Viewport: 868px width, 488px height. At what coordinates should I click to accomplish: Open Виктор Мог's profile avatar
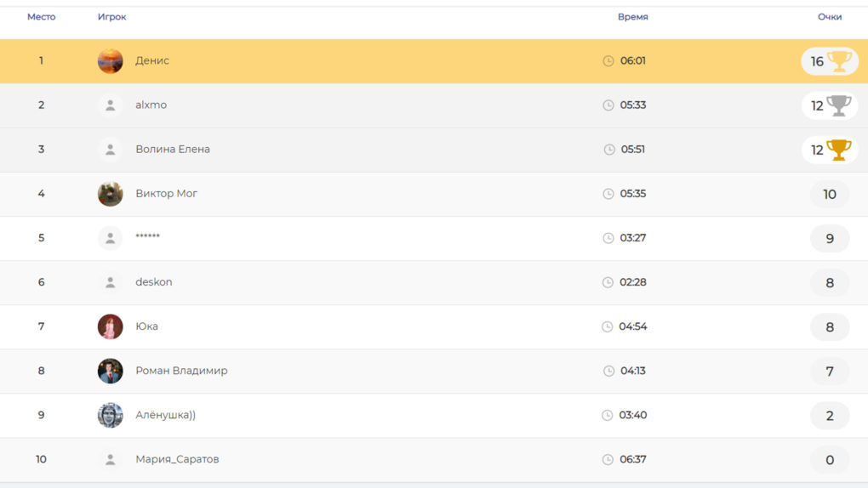coord(111,194)
